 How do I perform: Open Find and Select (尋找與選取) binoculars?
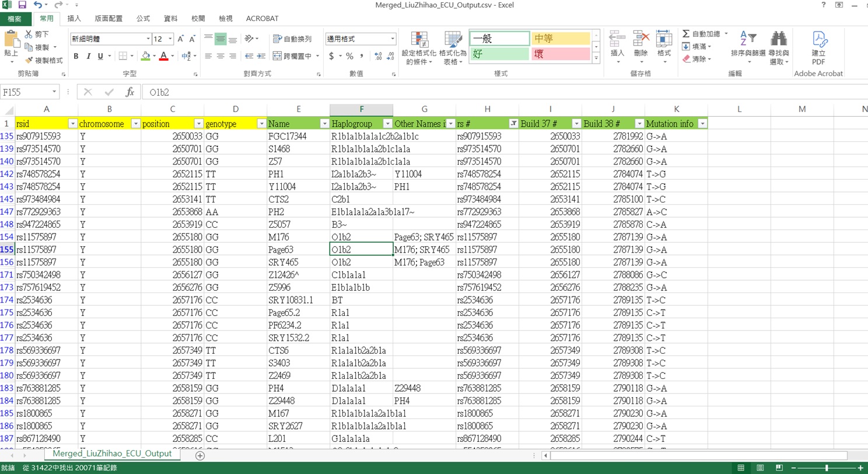[779, 48]
